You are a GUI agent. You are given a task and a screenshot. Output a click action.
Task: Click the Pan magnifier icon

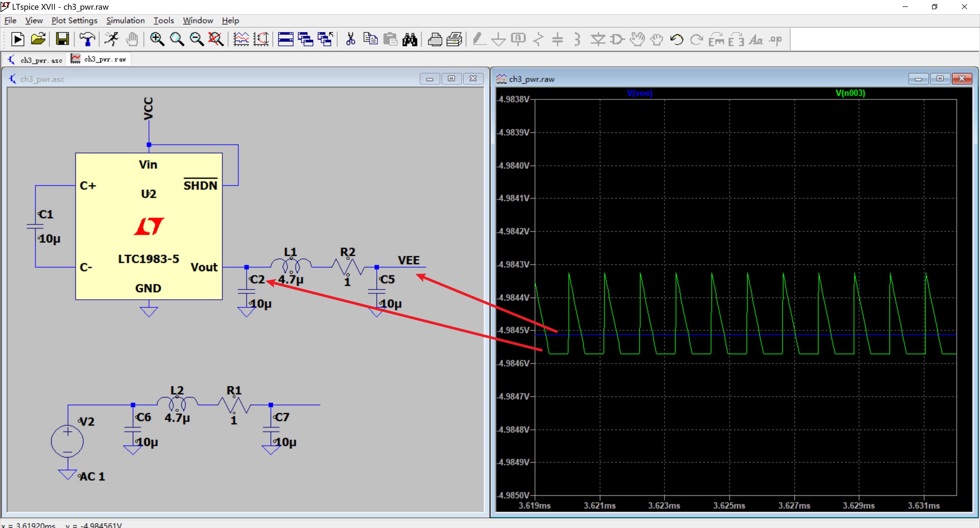click(177, 39)
